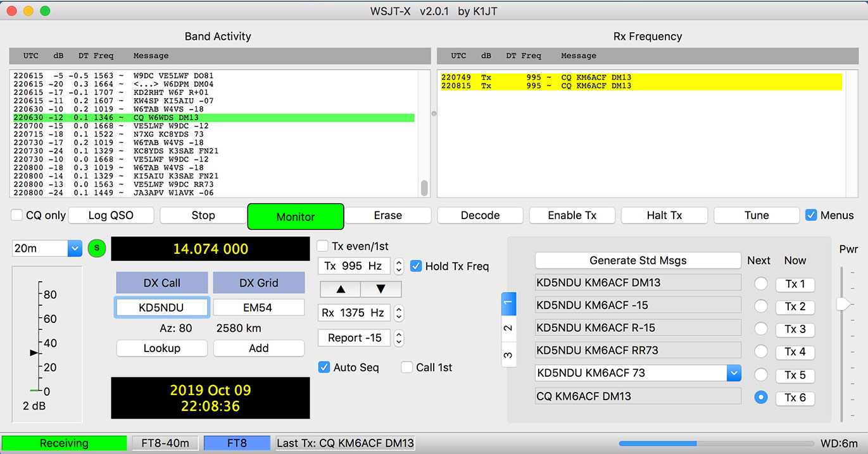Select Next radio for Tx 2
The width and height of the screenshot is (868, 454).
coord(761,306)
